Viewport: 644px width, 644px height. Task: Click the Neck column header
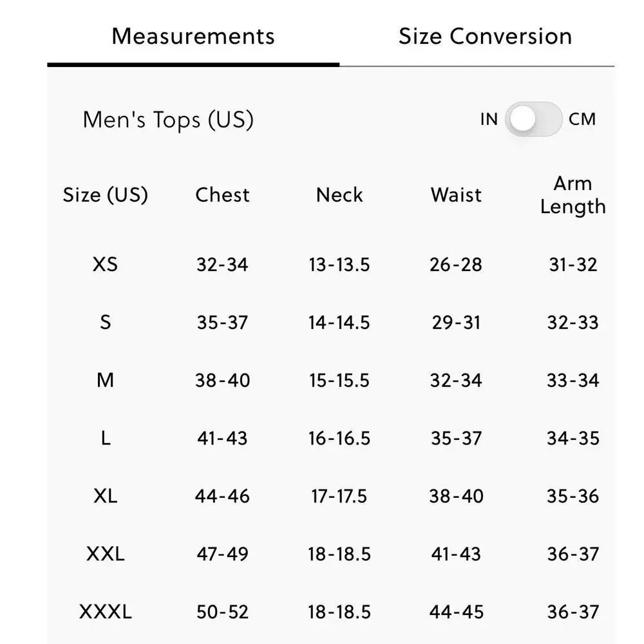[x=339, y=194]
